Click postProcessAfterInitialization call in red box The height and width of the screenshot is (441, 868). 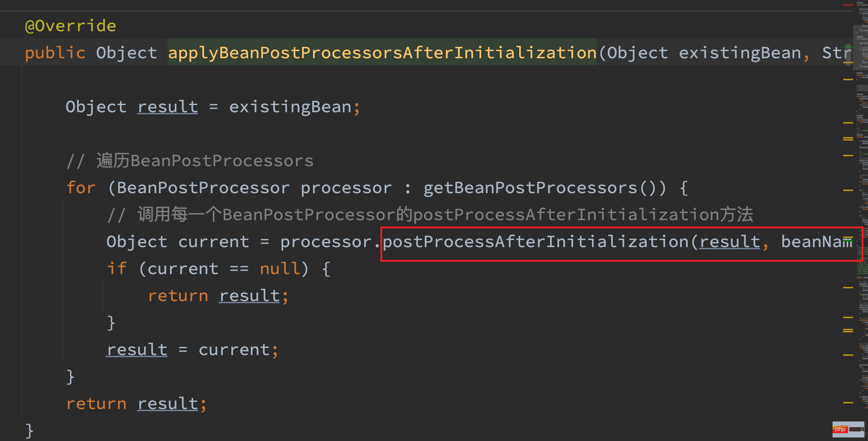536,242
